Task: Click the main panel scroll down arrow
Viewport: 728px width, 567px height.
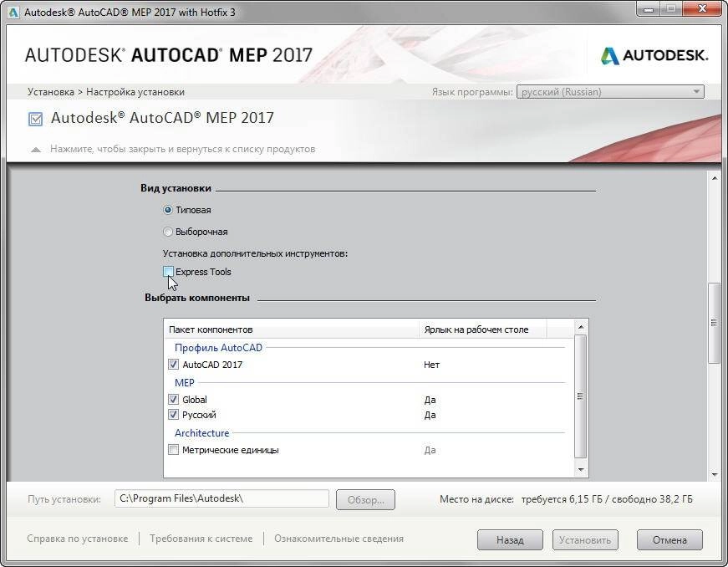Action: pyautogui.click(x=714, y=474)
